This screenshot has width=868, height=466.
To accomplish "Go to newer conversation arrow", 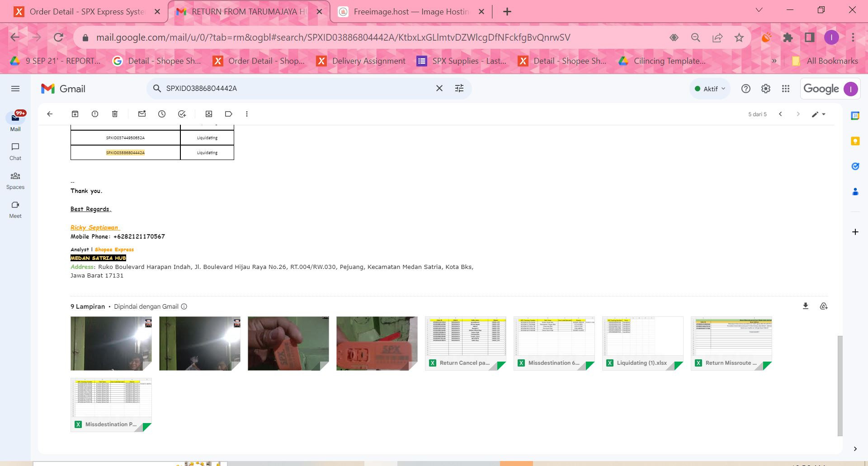I will point(780,114).
